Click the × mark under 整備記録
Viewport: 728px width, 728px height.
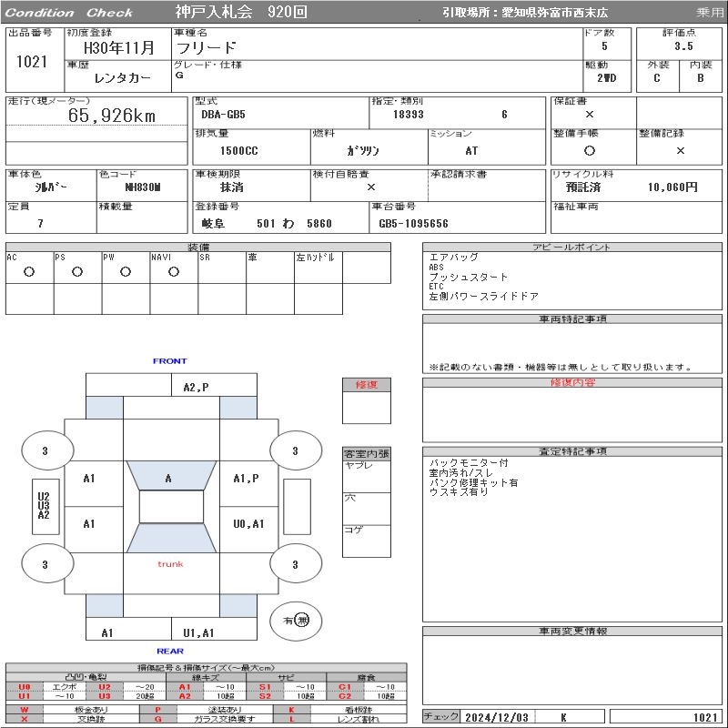(x=680, y=150)
